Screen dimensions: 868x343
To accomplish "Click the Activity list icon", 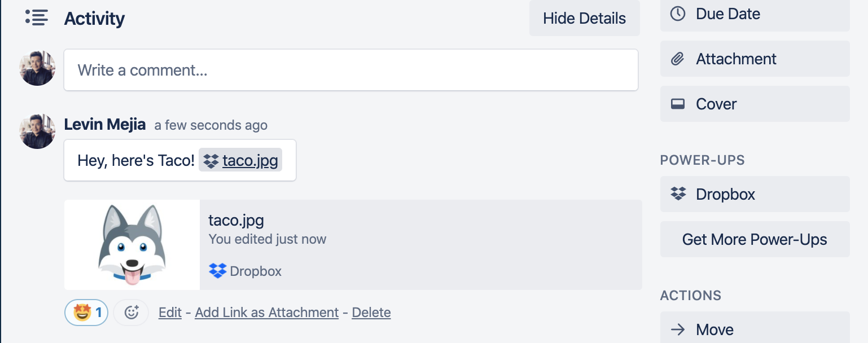I will coord(37,17).
